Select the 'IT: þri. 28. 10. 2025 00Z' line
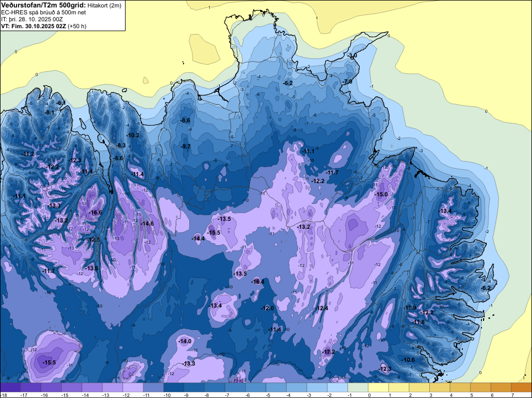Image resolution: width=532 pixels, height=398 pixels. pyautogui.click(x=32, y=19)
